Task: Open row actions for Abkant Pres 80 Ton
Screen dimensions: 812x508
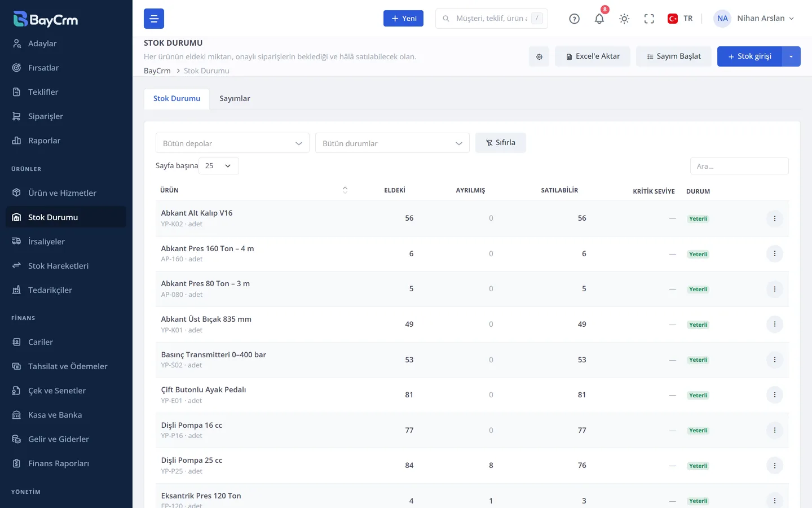Action: click(x=775, y=289)
